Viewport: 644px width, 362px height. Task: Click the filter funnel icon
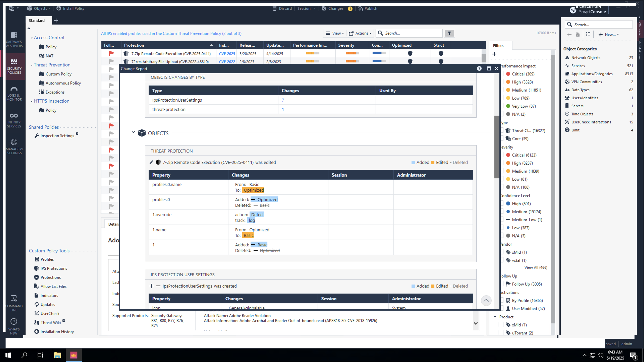click(x=449, y=33)
